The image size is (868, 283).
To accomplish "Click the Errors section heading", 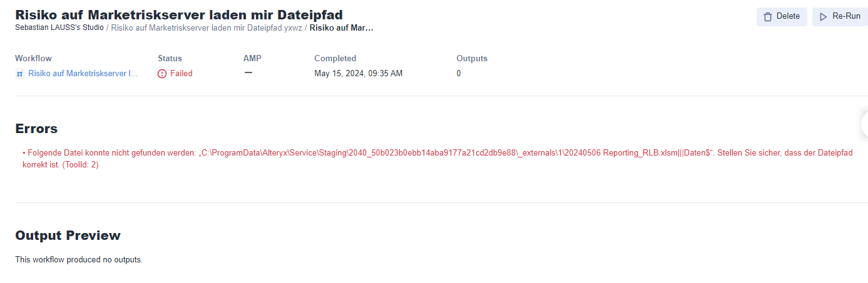I will point(36,129).
